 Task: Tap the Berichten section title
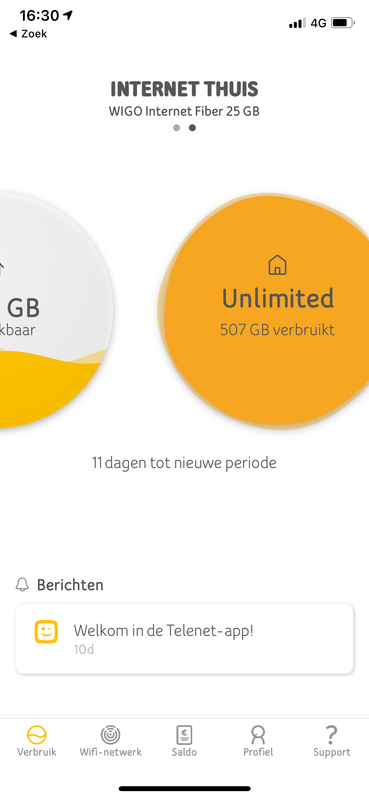coord(70,585)
